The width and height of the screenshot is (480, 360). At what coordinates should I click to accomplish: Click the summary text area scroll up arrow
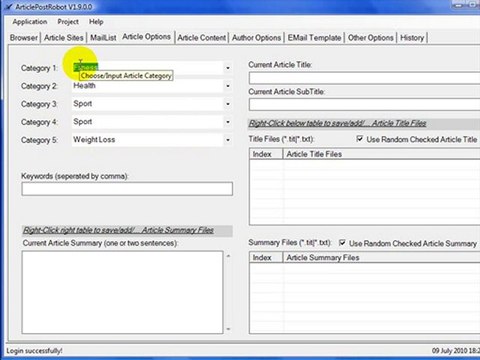(228, 256)
